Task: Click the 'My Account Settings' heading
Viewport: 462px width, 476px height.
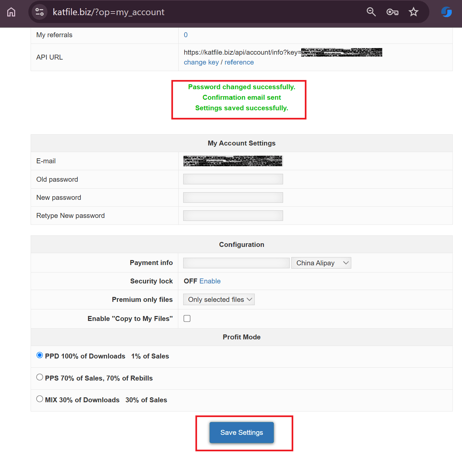Action: pos(242,143)
